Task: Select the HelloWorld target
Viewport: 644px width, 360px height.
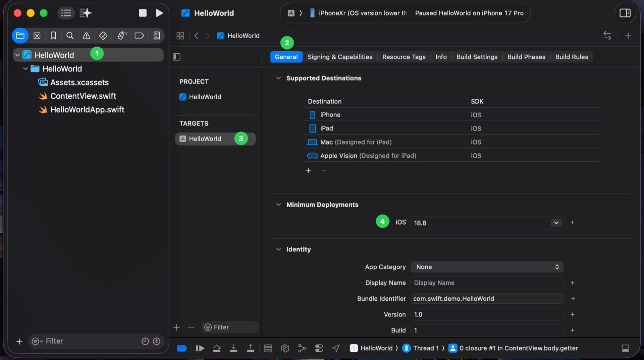Action: (x=215, y=139)
